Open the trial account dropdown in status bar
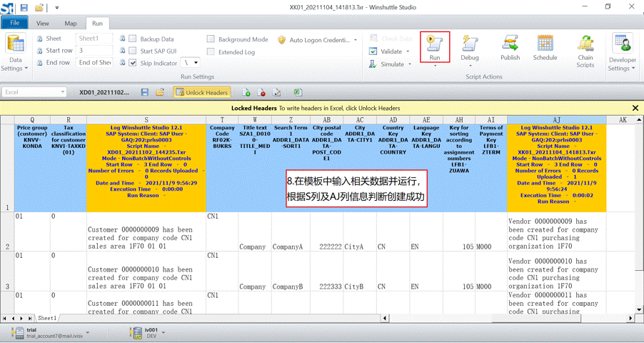Image resolution: width=644 pixels, height=343 pixels. pos(88,332)
